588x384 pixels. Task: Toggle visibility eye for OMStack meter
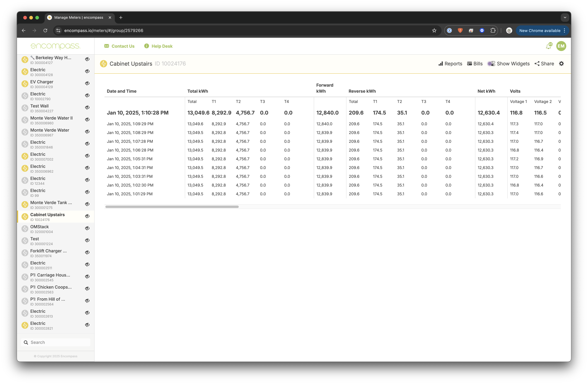click(x=87, y=228)
